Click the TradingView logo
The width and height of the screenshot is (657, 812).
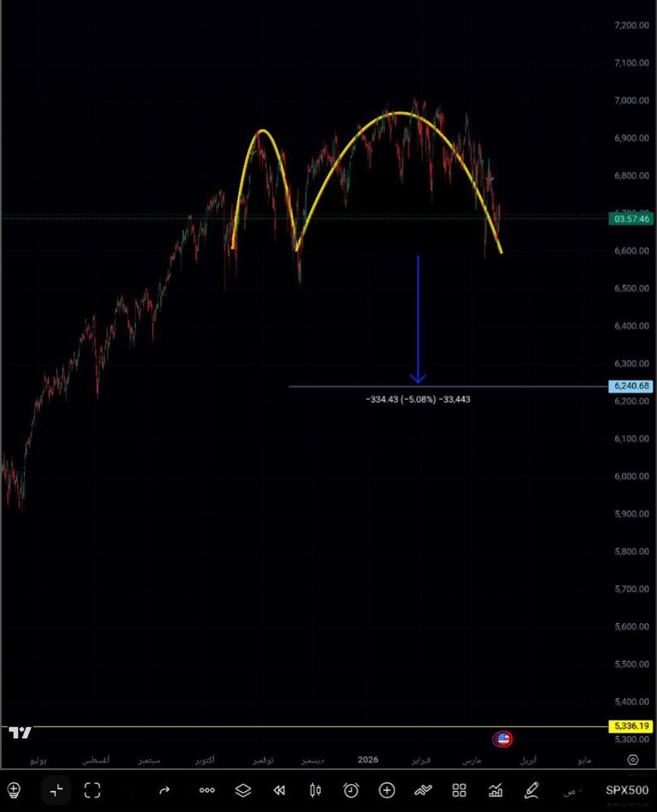20,732
